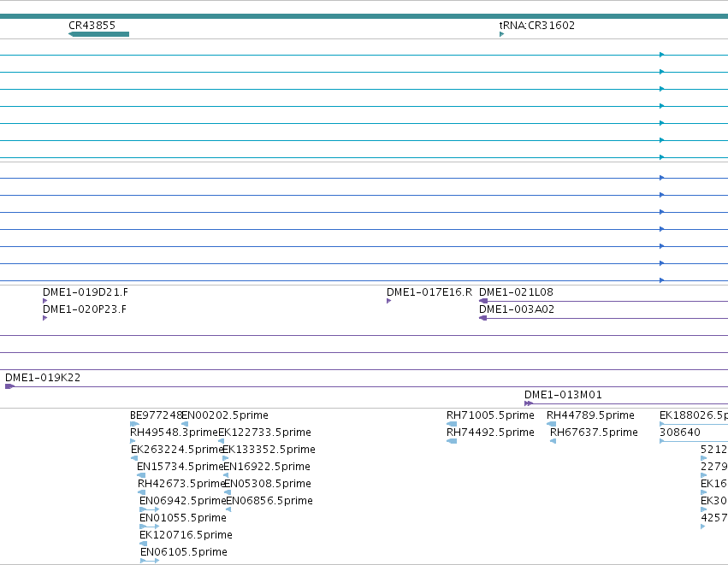Click the EN15734.5prime label
The height and width of the screenshot is (565, 728).
tap(181, 466)
